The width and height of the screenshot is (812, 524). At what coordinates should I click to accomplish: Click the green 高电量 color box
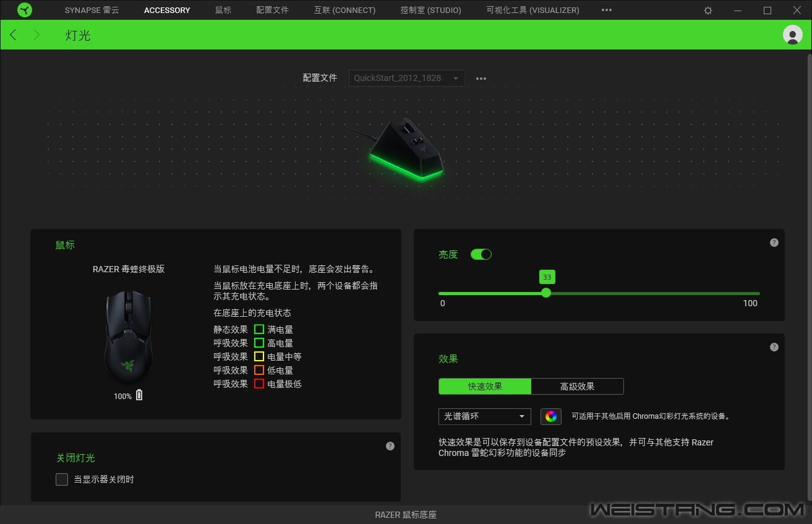pos(259,343)
